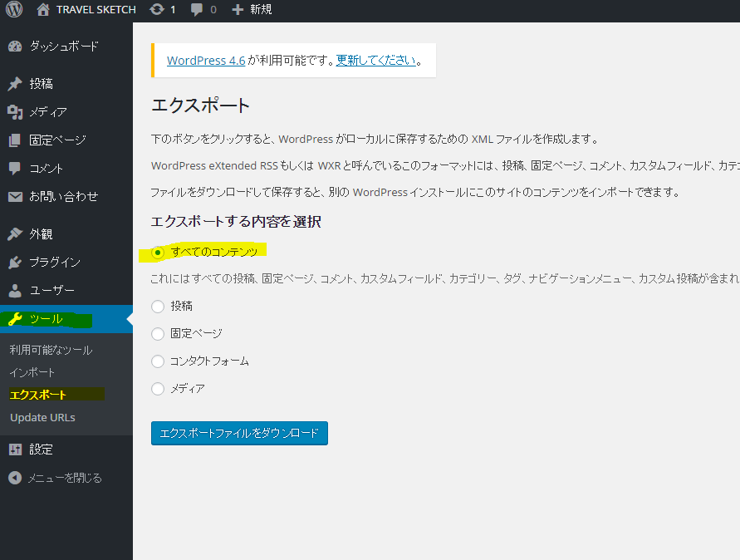Open the インポート submenu item
This screenshot has height=560, width=740.
coord(32,372)
